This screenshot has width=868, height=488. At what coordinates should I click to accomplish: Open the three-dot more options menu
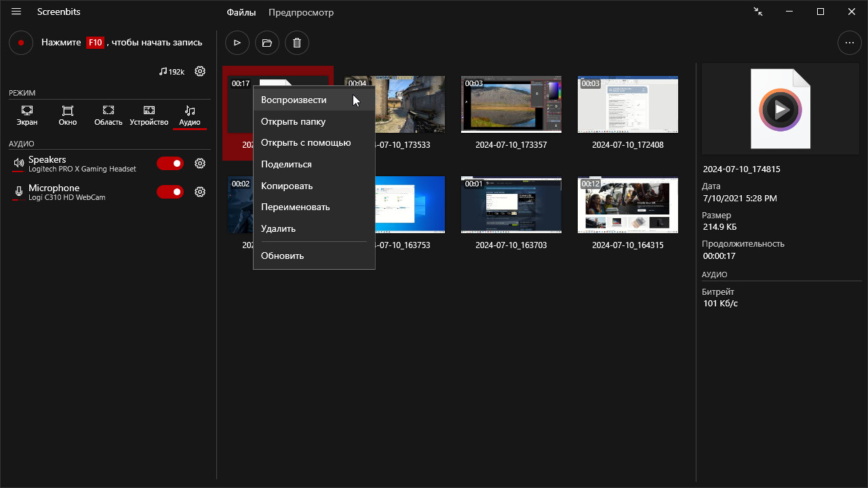pyautogui.click(x=850, y=43)
